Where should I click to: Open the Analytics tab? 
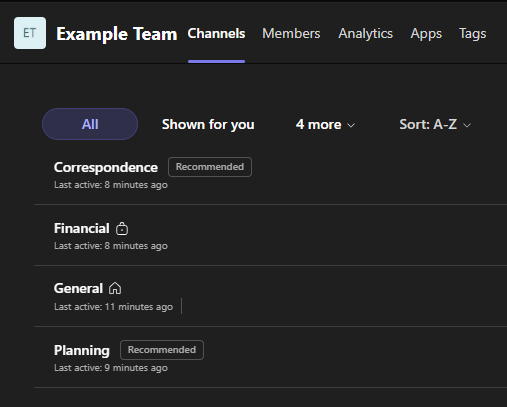pyautogui.click(x=366, y=33)
